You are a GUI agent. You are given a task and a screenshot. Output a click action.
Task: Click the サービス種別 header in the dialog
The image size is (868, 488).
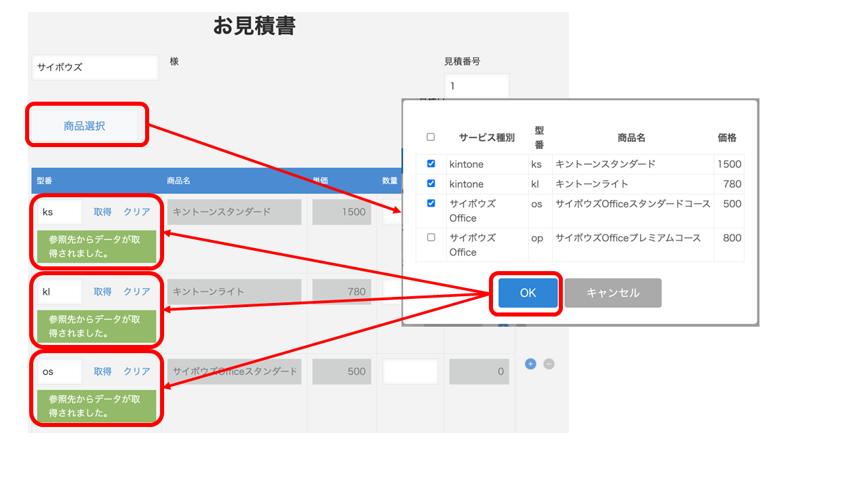click(x=486, y=138)
